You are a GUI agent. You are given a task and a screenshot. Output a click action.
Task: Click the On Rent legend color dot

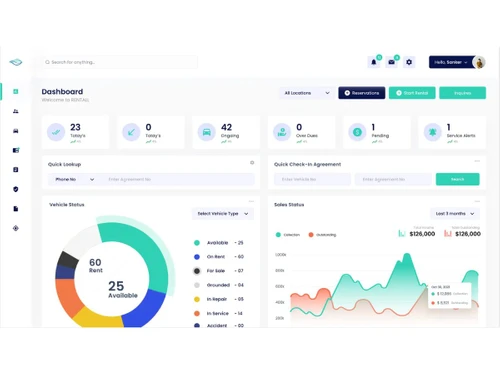click(x=197, y=257)
